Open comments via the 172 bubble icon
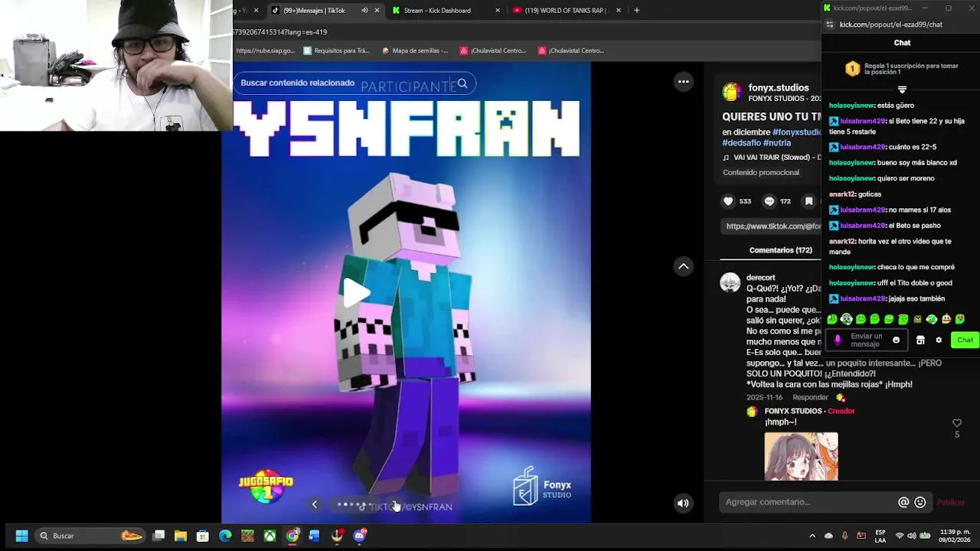Viewport: 980px width, 551px height. (769, 201)
